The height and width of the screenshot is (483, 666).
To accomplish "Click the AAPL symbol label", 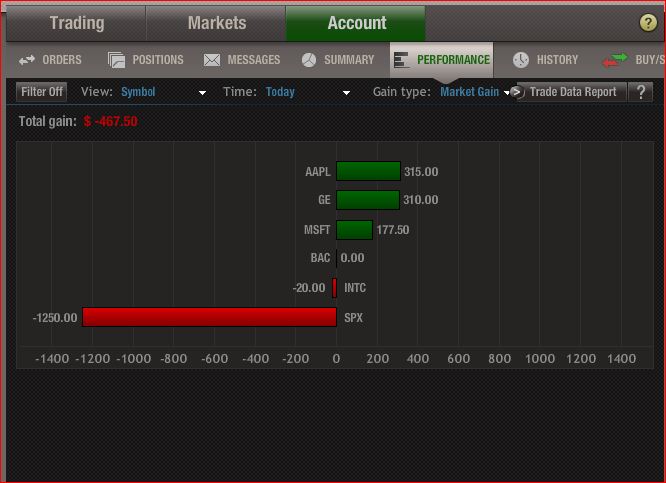I will coord(318,172).
